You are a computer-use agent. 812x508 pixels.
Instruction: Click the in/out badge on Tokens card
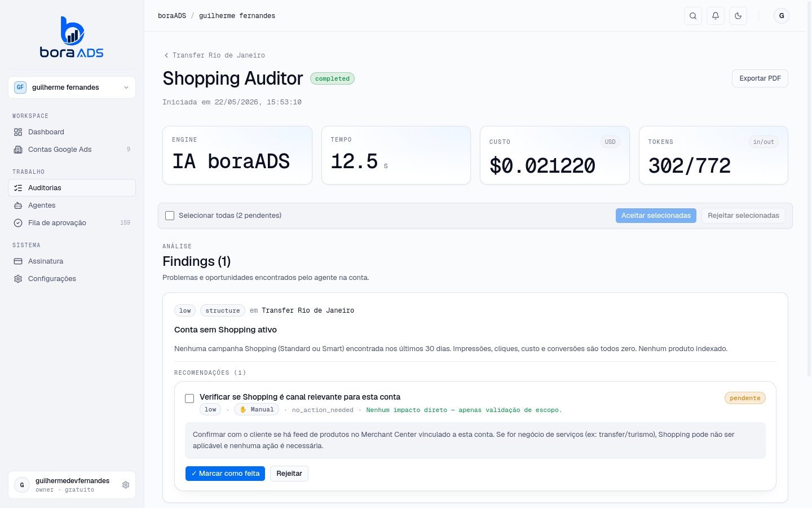[x=764, y=142]
